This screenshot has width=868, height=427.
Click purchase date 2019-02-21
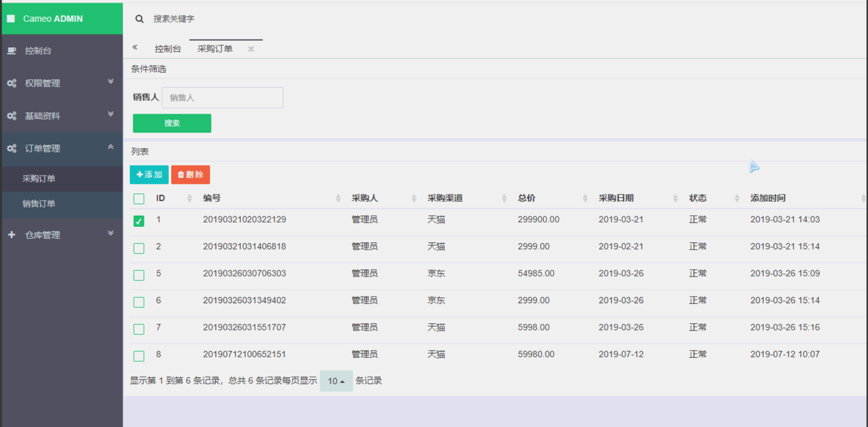click(621, 246)
